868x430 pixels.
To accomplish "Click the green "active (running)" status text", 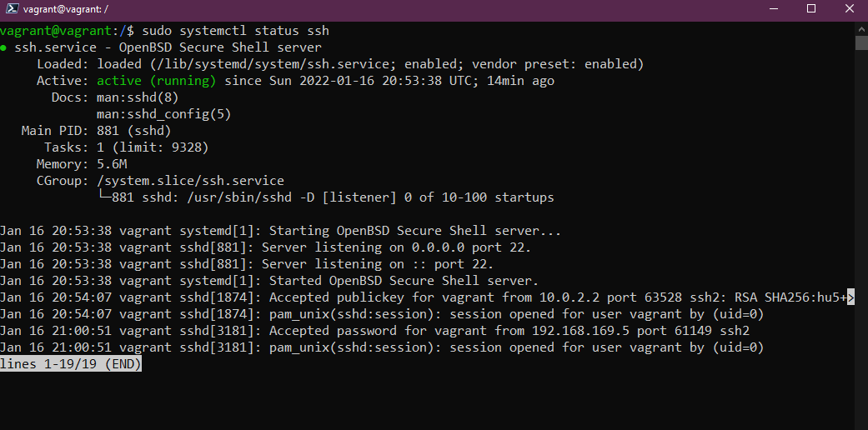I will [x=156, y=81].
